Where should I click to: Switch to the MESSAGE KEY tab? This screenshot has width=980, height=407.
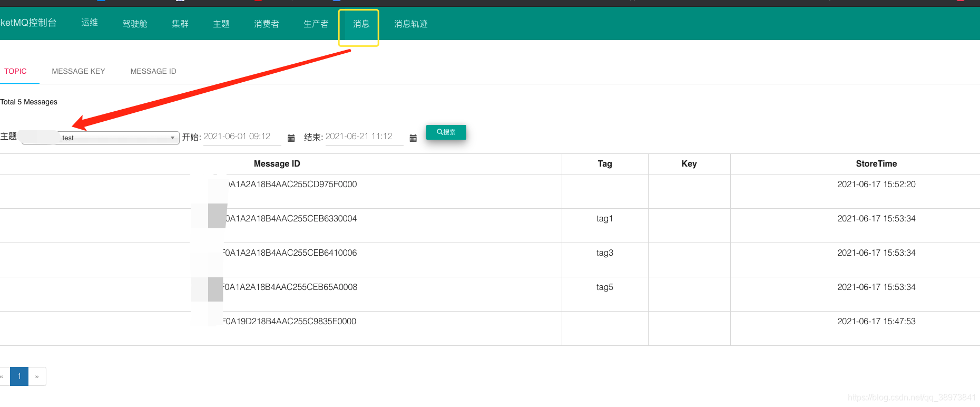(79, 71)
